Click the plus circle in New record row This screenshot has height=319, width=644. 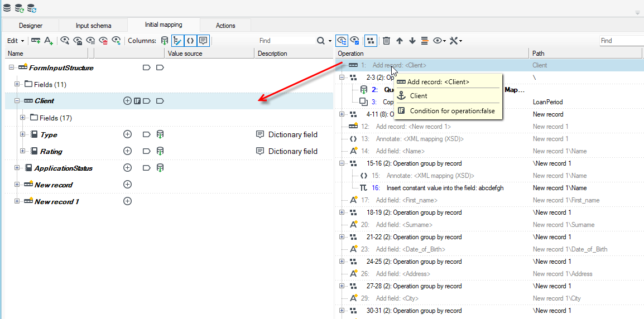(127, 185)
